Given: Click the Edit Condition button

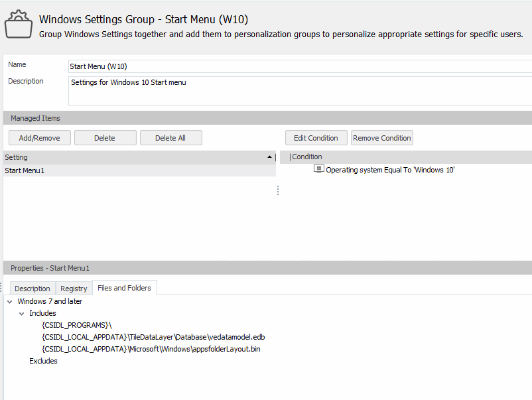Looking at the screenshot, I should pos(316,138).
